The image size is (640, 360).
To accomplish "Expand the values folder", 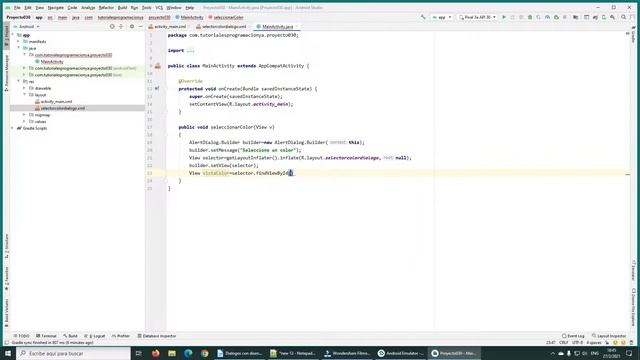I will pos(24,122).
